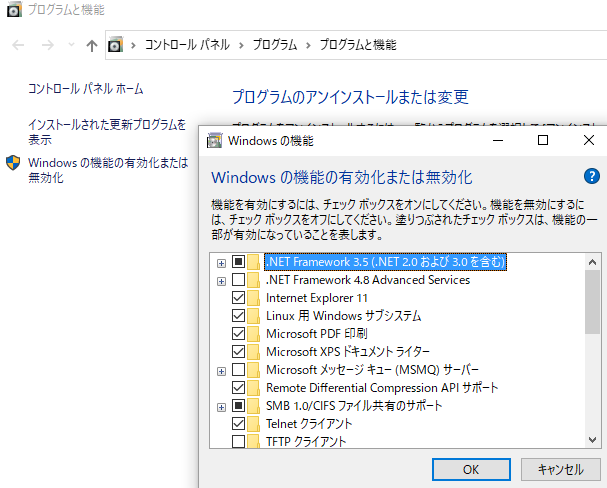Click folder icon of .NET Framework 3.5
The image size is (607, 488).
coord(254,262)
